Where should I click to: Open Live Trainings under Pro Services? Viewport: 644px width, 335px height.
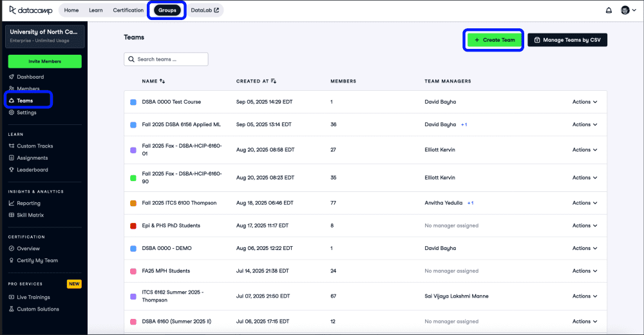[33, 297]
